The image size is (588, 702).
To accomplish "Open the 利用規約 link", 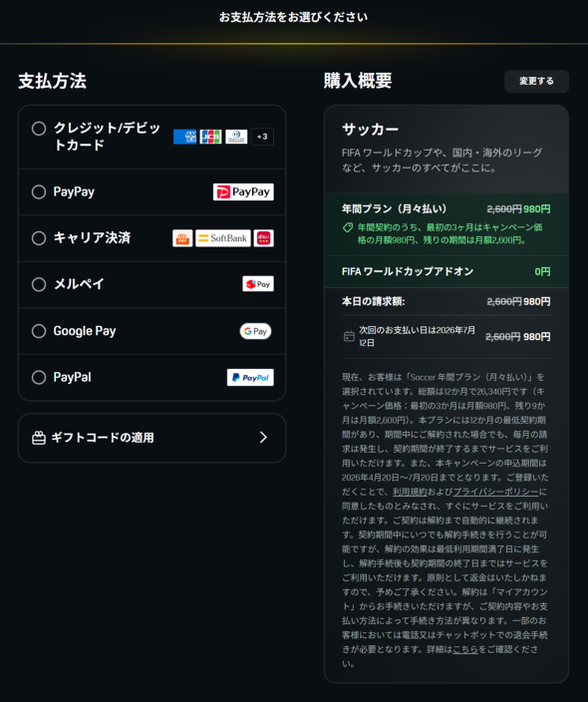I will pos(410,492).
